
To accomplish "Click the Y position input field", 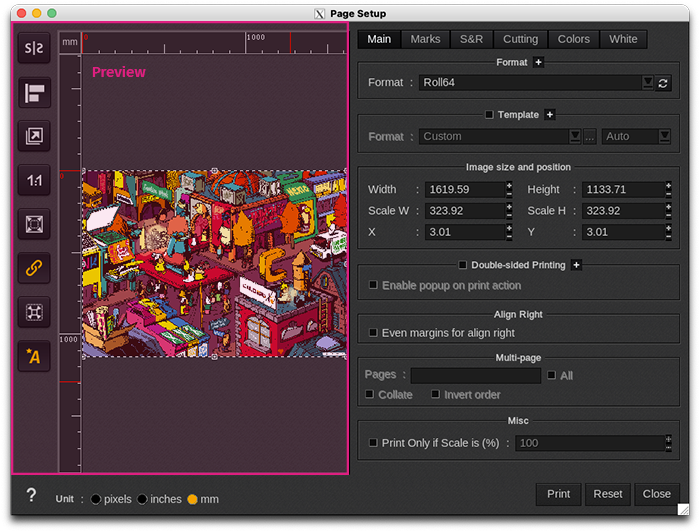I will (624, 232).
